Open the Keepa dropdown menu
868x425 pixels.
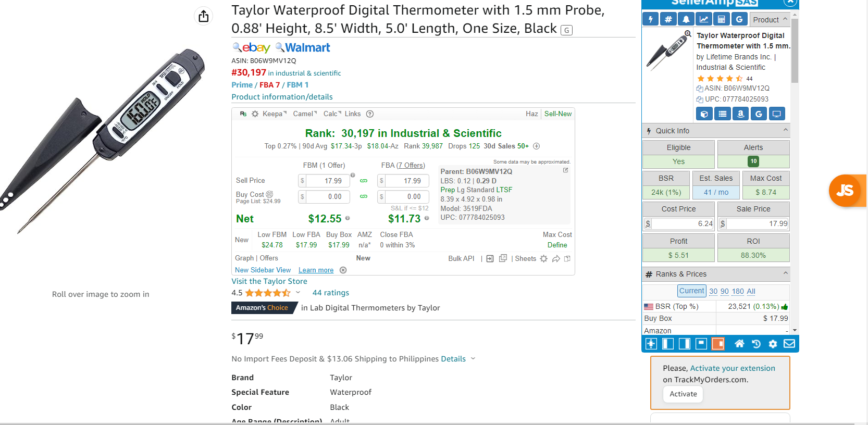pos(275,114)
